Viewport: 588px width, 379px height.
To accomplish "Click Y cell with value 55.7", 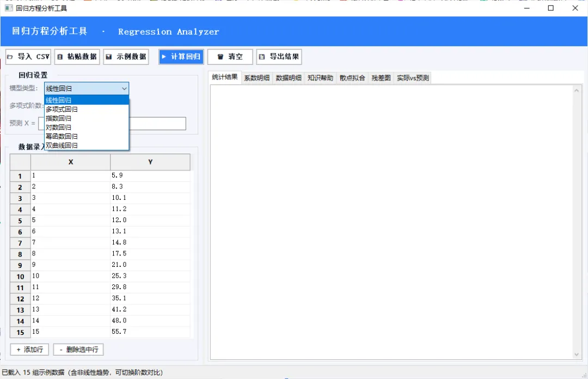I will (150, 332).
